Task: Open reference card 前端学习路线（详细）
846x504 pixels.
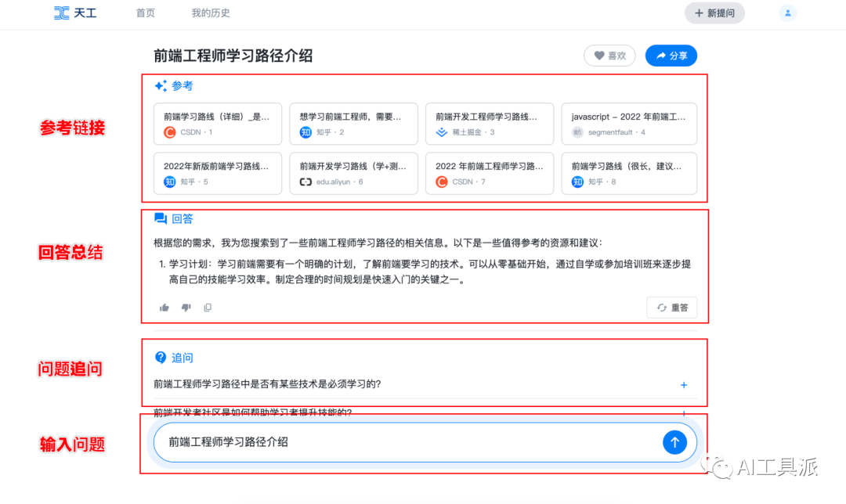Action: click(x=218, y=124)
